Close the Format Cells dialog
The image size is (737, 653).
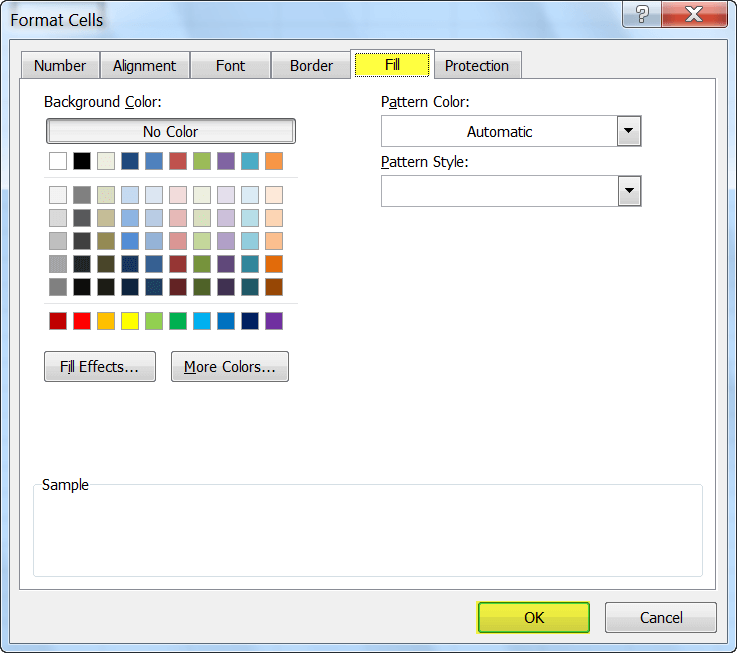[x=694, y=14]
